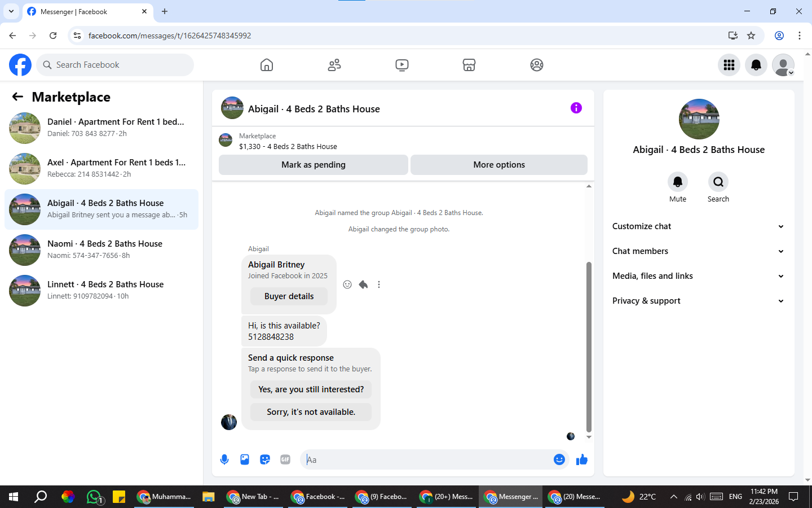Expand Media, files and links section
The height and width of the screenshot is (508, 812).
[699, 276]
